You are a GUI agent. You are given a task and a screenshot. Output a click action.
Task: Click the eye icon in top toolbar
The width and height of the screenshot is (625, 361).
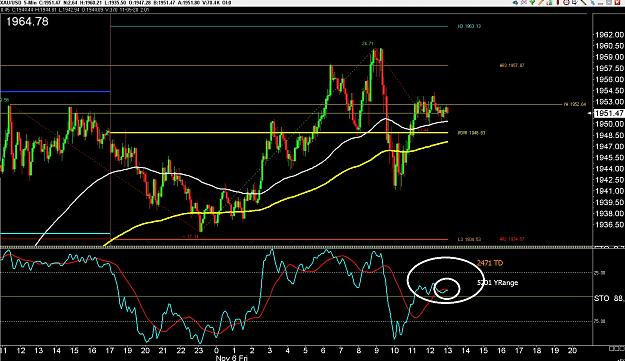coord(515,2)
